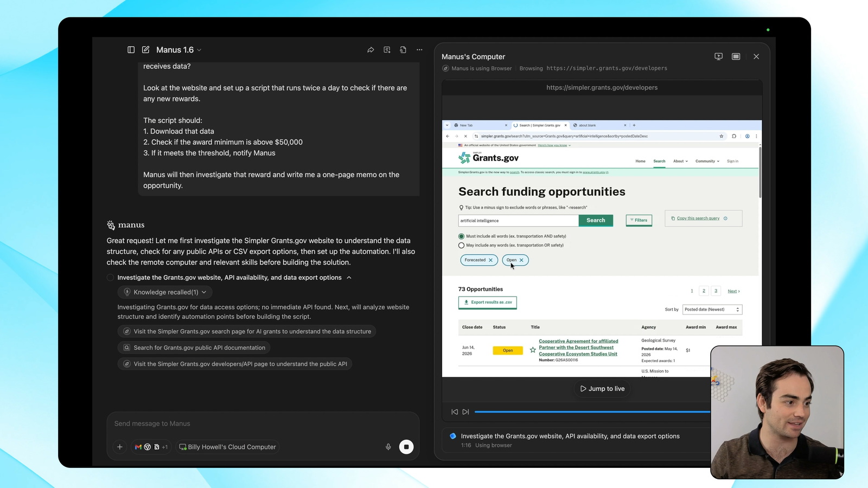Viewport: 868px width, 488px height.
Task: Toggle the panel layout icon in Manus's Computer
Action: point(736,56)
